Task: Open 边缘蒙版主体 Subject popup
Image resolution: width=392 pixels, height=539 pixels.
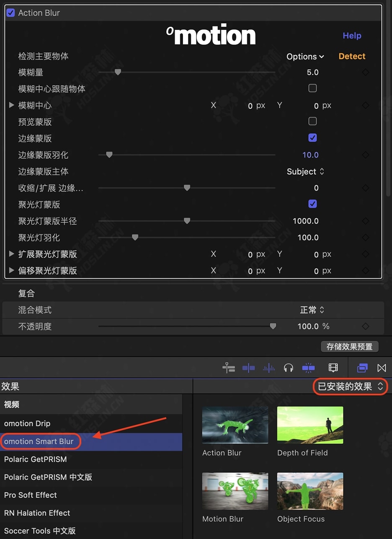Action: tap(306, 171)
